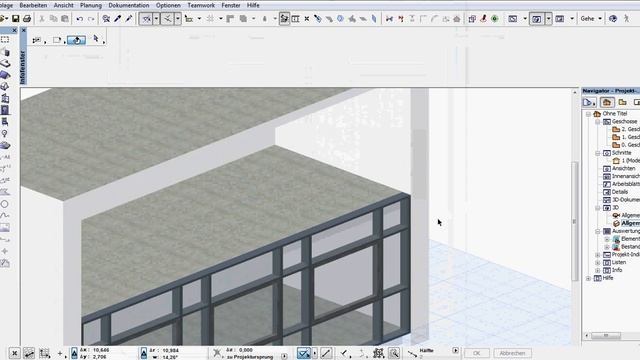Click the Hälfte flyout arrow in bottom bar
Viewport: 640px width, 360px height.
pyautogui.click(x=456, y=351)
